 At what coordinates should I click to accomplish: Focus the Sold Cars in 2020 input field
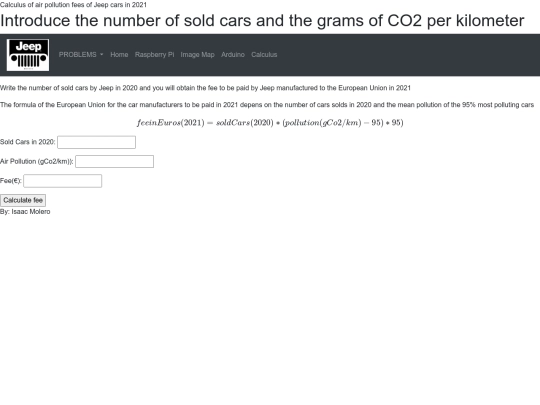tap(96, 142)
